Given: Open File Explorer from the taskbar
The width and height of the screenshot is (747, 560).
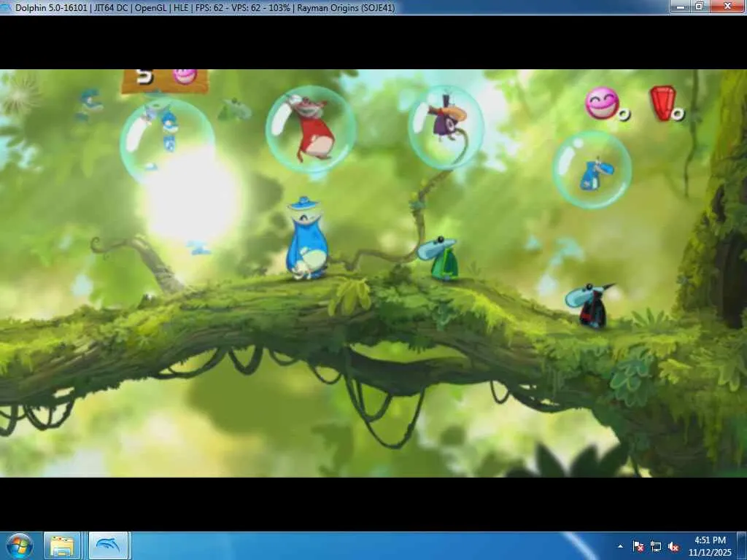Looking at the screenshot, I should tap(62, 546).
